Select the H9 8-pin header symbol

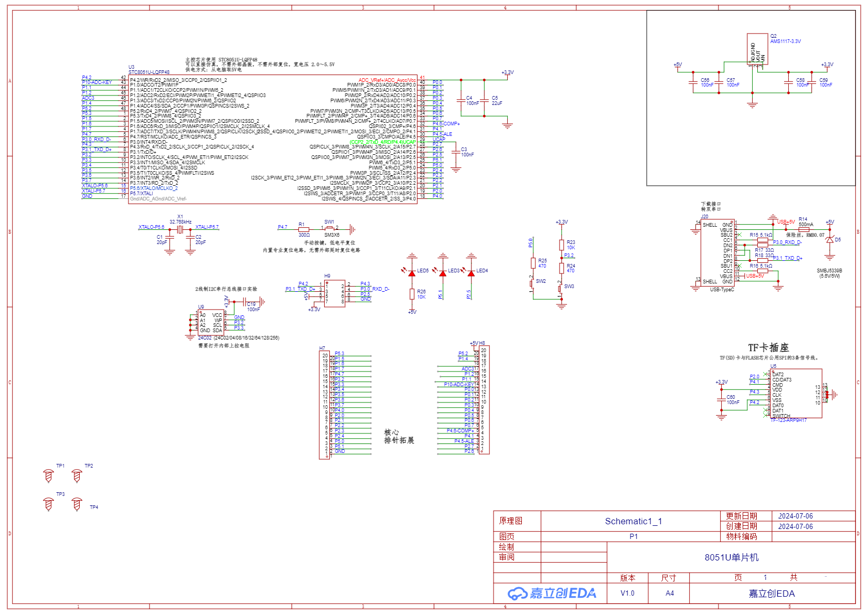tap(335, 293)
